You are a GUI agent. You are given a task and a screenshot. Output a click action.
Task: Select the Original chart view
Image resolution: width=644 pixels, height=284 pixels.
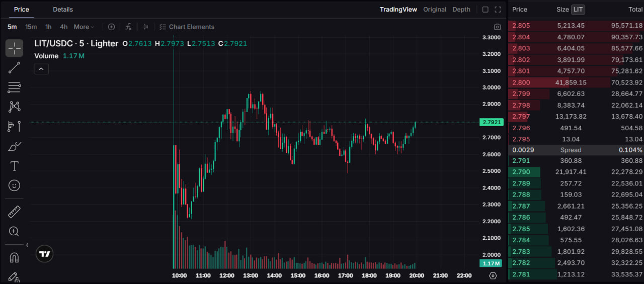[x=435, y=10]
